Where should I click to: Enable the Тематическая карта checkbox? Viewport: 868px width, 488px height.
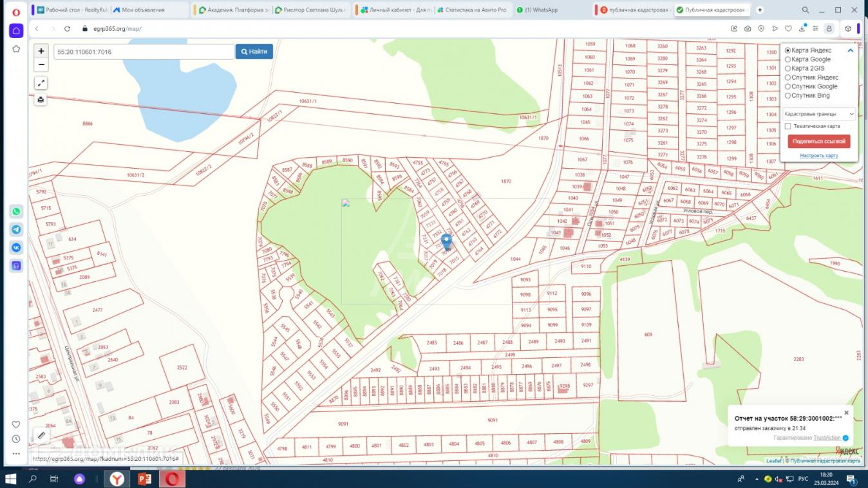[x=788, y=126]
